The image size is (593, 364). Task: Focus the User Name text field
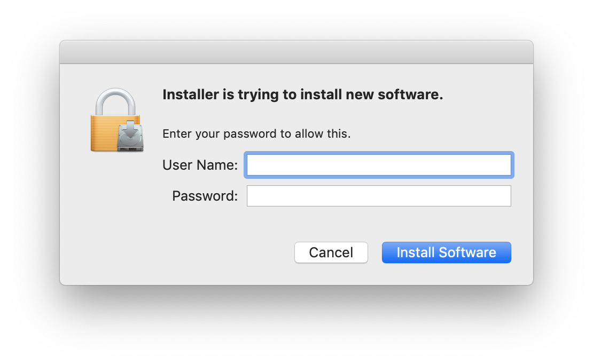click(378, 165)
